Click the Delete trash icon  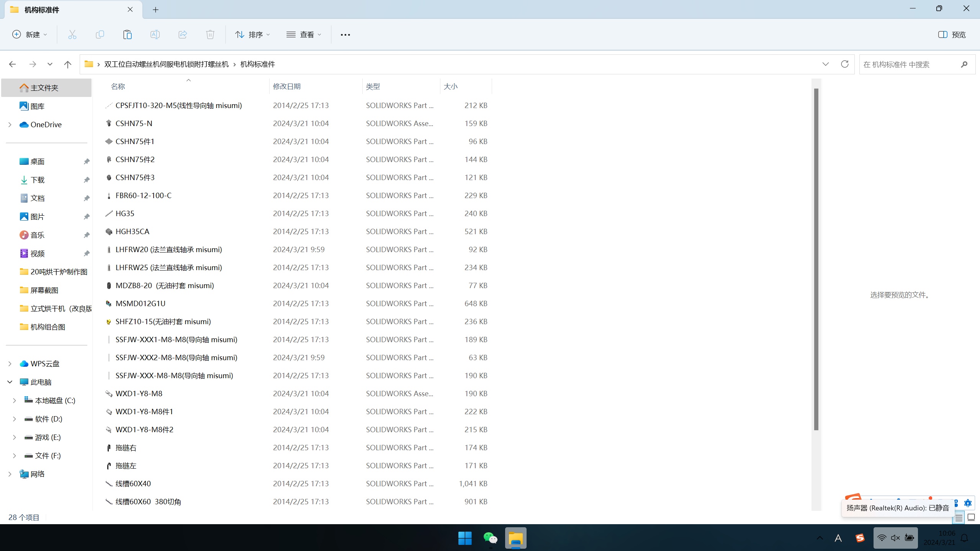pos(210,34)
